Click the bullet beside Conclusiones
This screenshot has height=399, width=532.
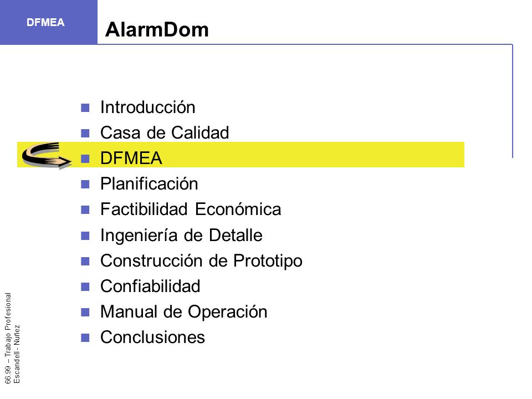tap(85, 337)
